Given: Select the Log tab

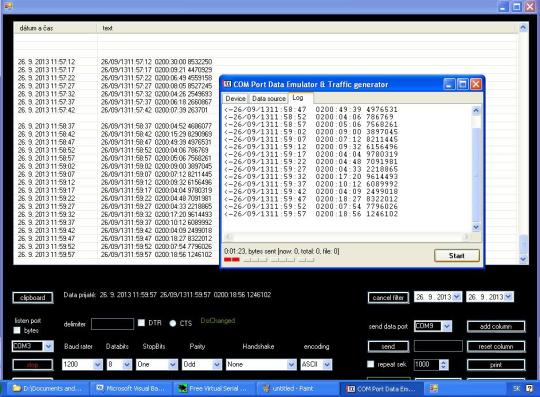Looking at the screenshot, I should pos(298,98).
